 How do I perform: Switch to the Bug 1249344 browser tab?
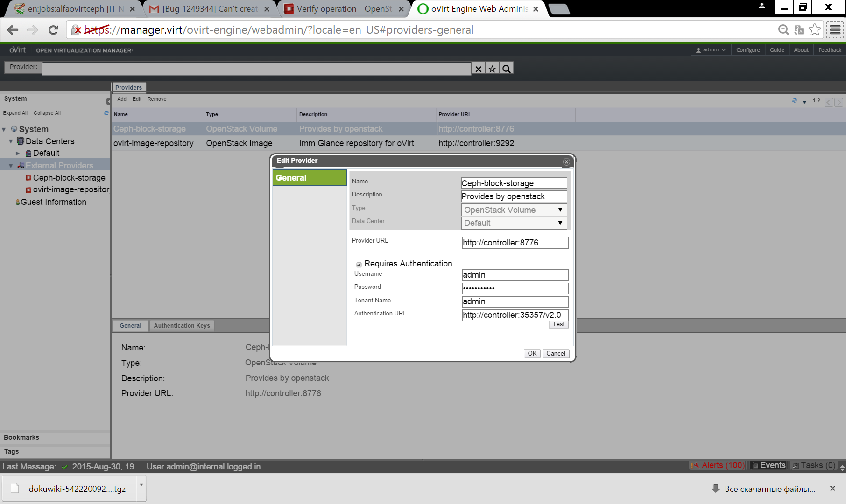click(209, 9)
